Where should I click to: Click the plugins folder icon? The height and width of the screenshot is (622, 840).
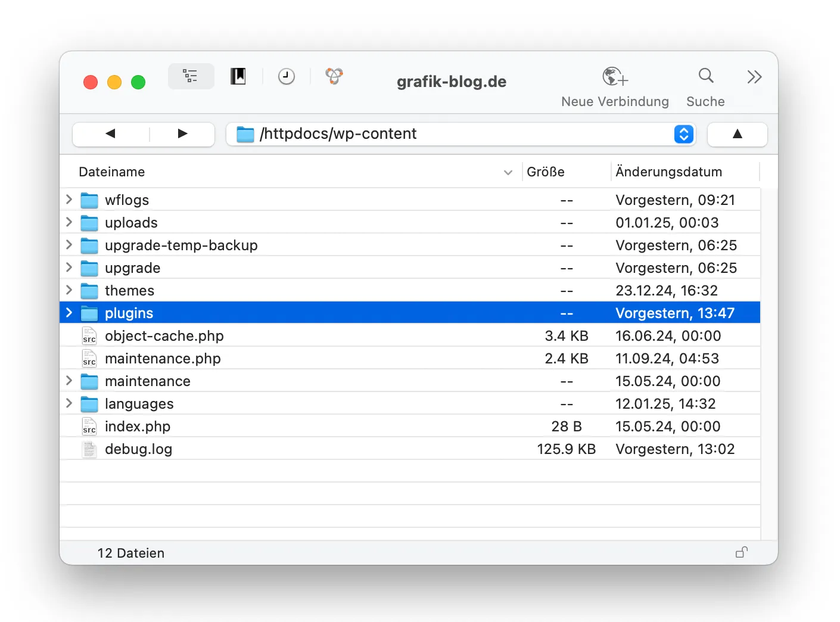[x=89, y=313]
